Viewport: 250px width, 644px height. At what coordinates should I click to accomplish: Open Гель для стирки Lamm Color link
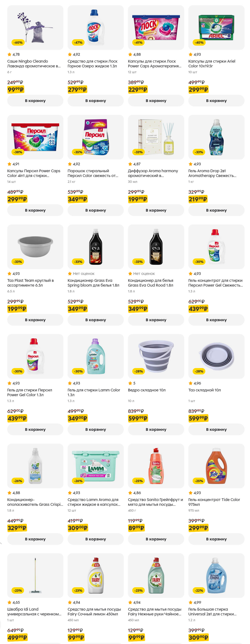pos(94,392)
